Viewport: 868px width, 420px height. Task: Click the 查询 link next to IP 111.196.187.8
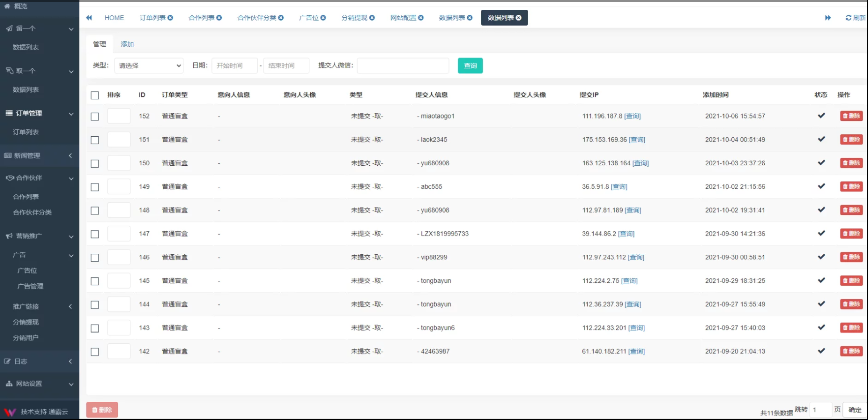(632, 116)
